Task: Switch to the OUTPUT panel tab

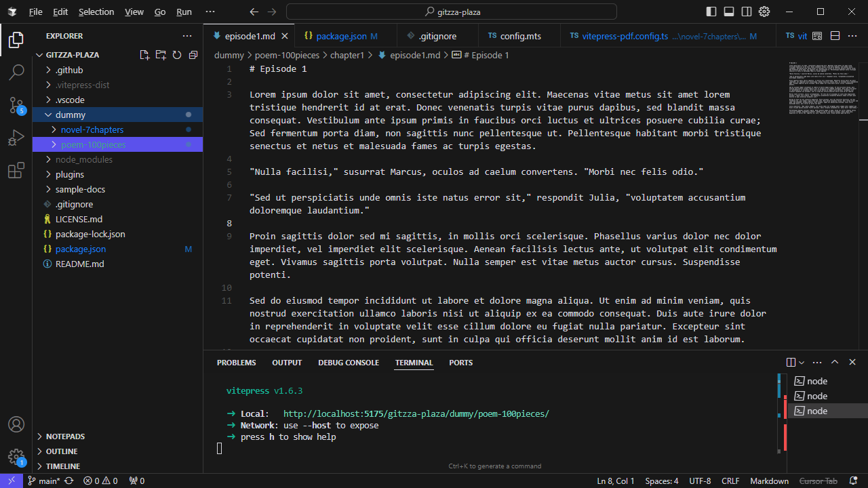Action: [287, 363]
